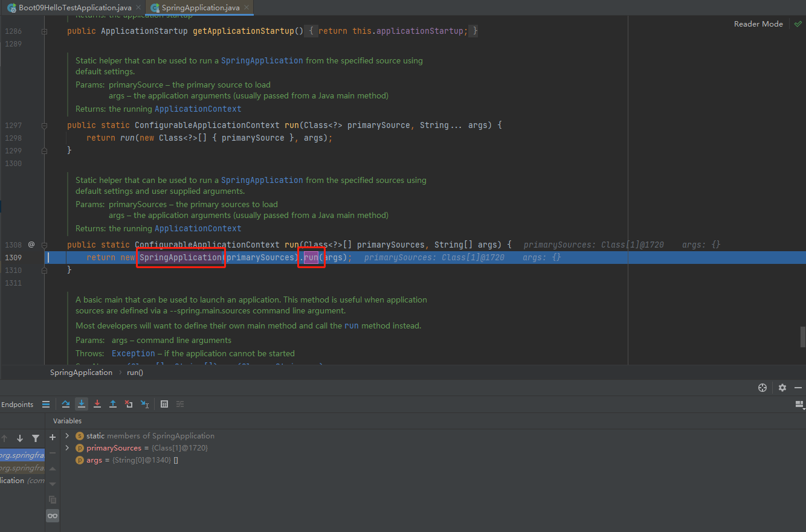Click the duplicate watch copy icon
Viewport: 806px width, 532px height.
click(53, 500)
